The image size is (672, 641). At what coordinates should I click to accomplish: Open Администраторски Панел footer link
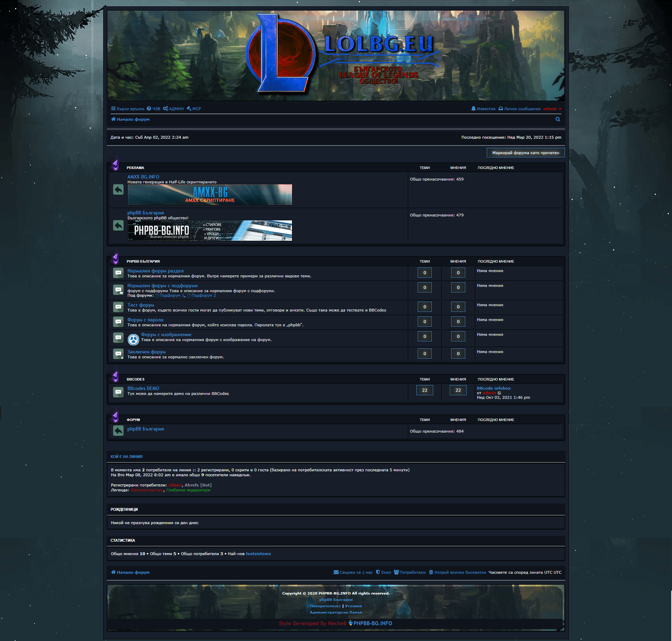pos(336,612)
